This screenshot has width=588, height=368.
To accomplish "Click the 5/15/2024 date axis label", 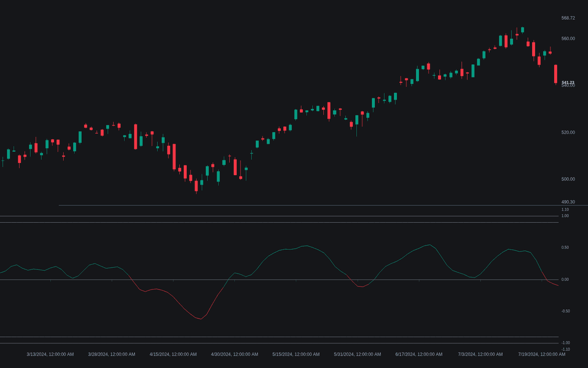I will (296, 354).
